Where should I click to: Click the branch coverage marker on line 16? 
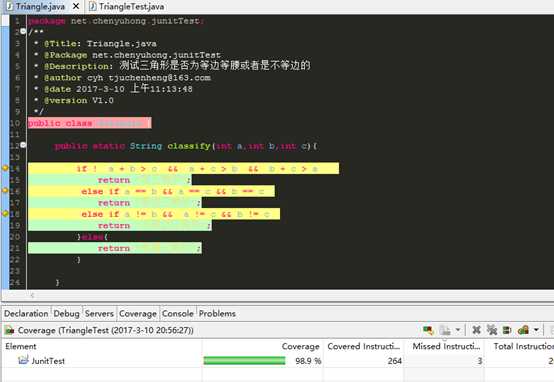(x=5, y=190)
